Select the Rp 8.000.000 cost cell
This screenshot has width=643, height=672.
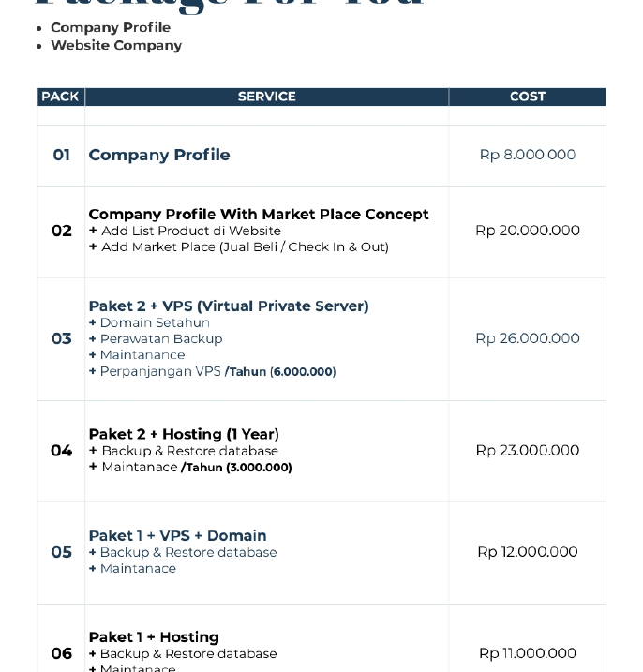527,155
